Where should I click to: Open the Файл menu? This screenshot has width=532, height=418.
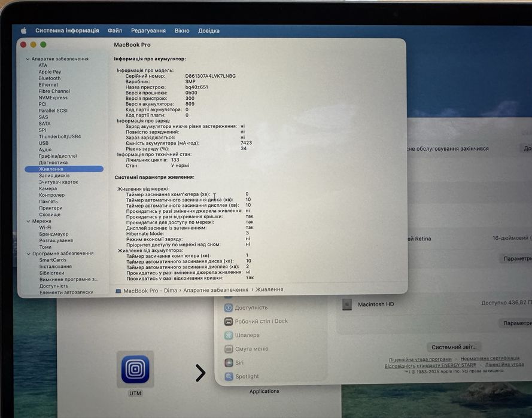(x=115, y=30)
